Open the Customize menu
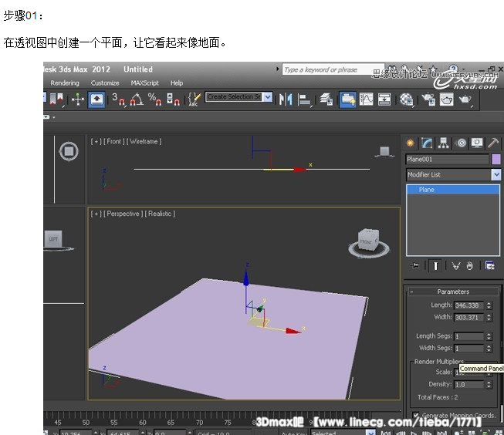 point(105,83)
